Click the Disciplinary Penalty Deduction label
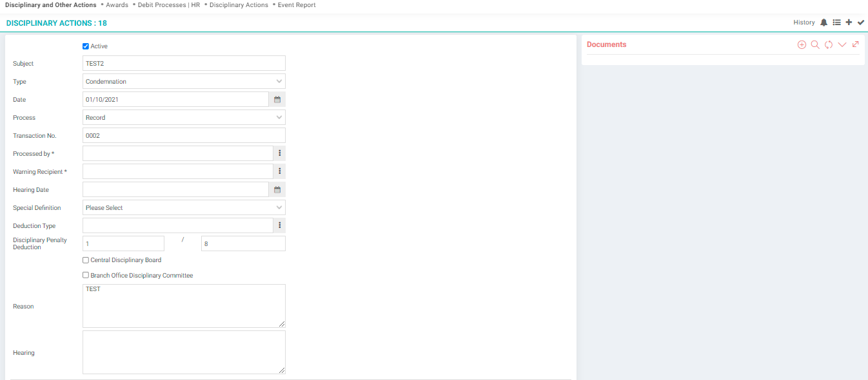 point(40,243)
